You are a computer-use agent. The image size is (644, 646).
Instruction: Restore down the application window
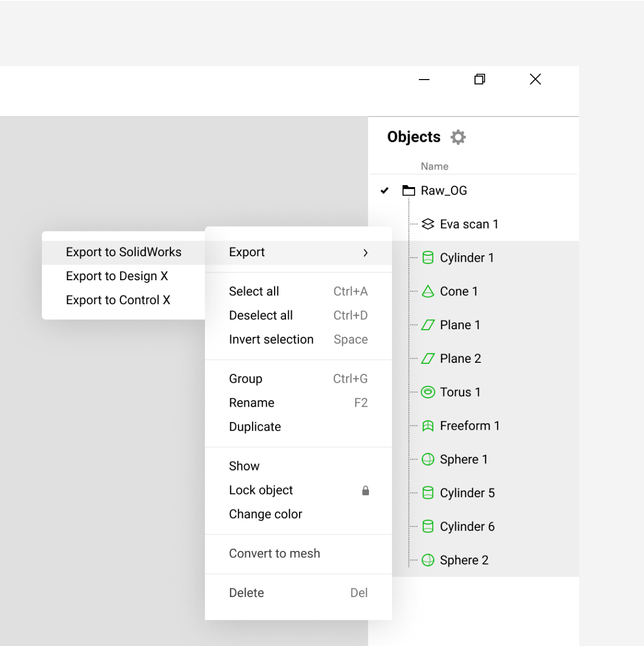pos(480,80)
